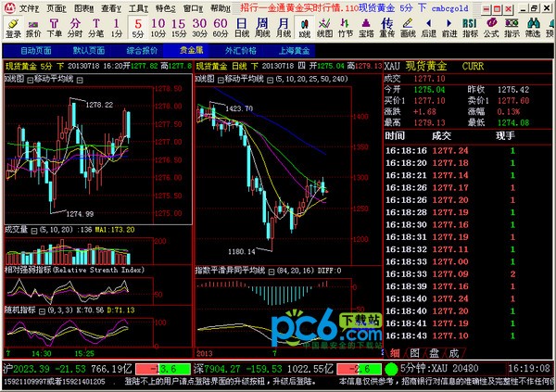The height and width of the screenshot is (392, 556).
Task: Select the 30分 period icon
Action: point(199,28)
